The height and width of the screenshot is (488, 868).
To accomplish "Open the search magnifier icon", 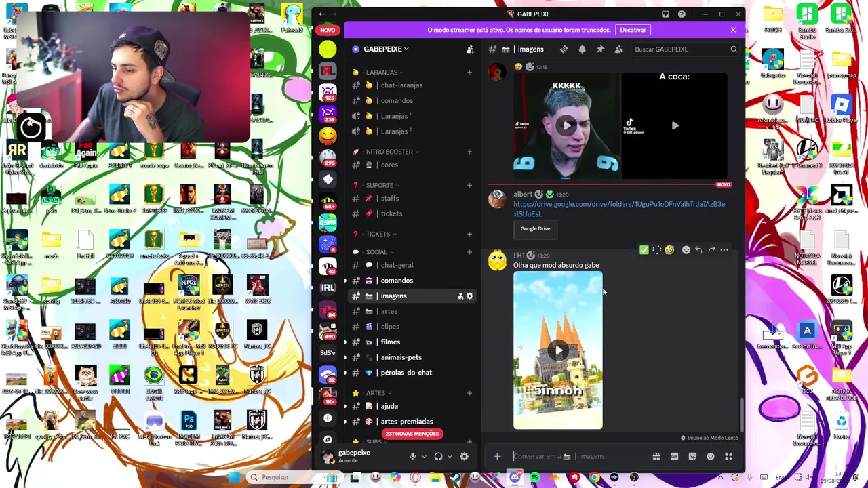I will point(734,49).
